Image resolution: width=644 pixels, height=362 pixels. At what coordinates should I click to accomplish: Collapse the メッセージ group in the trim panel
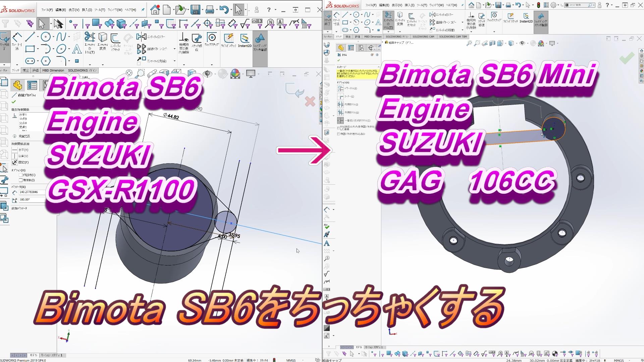379,67
